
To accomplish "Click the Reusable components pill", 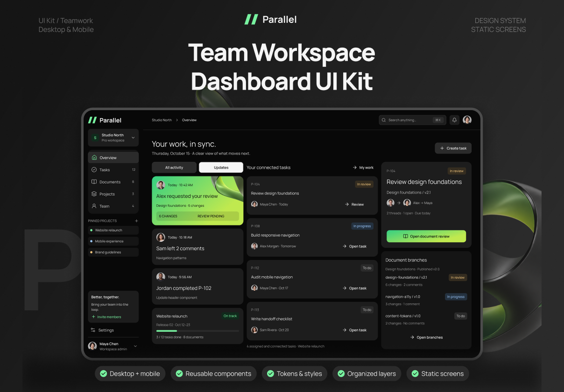I will (213, 374).
